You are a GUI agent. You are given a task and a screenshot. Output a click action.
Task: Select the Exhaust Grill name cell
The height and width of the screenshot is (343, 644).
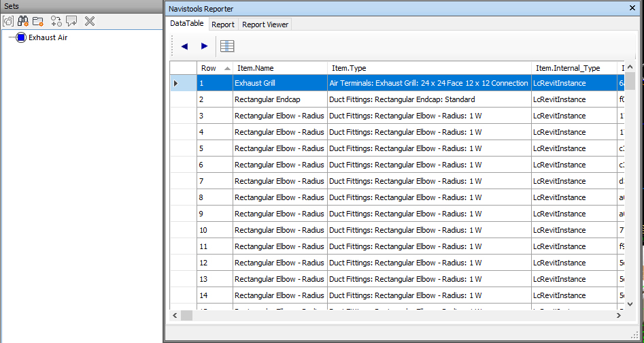[x=280, y=84]
